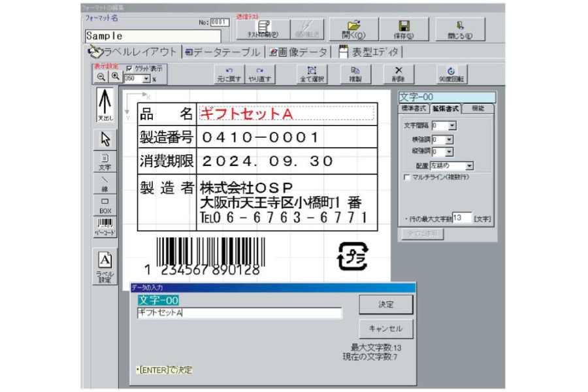Open the 配置 alignment dropdown
This screenshot has width=588, height=392.
tap(469, 165)
